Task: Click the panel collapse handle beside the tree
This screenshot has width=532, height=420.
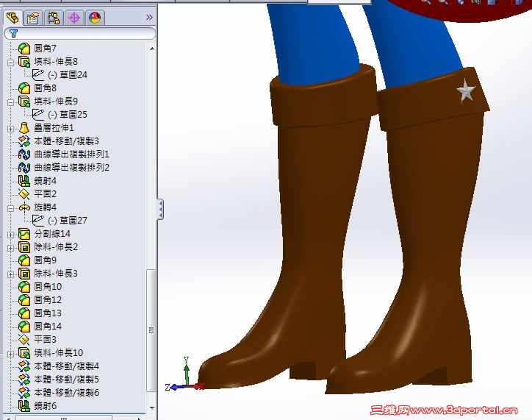Action: coord(160,209)
